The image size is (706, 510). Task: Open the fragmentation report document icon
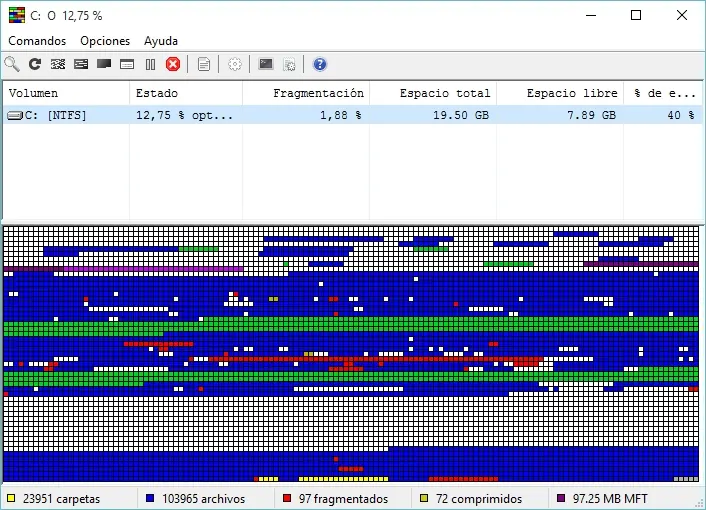(x=204, y=64)
